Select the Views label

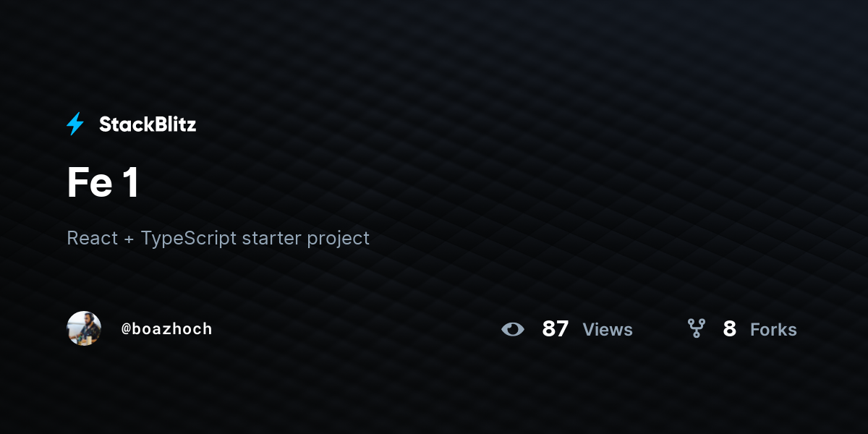tap(608, 330)
